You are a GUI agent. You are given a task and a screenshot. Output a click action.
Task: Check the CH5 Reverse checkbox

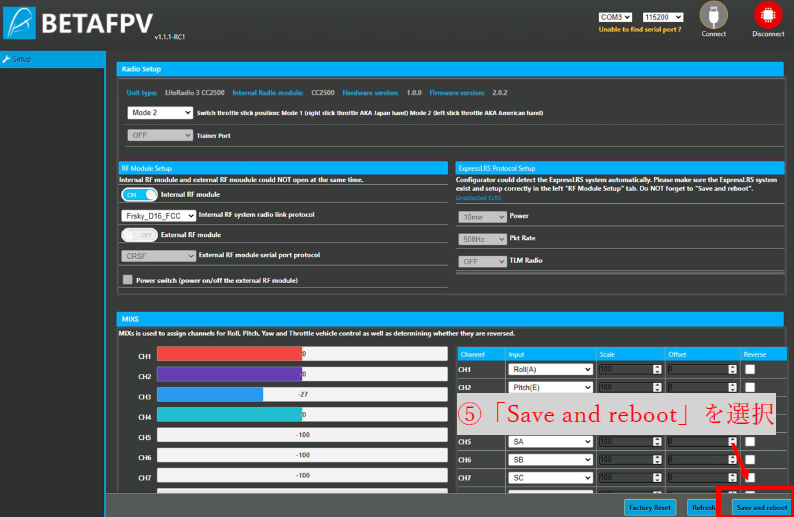750,442
